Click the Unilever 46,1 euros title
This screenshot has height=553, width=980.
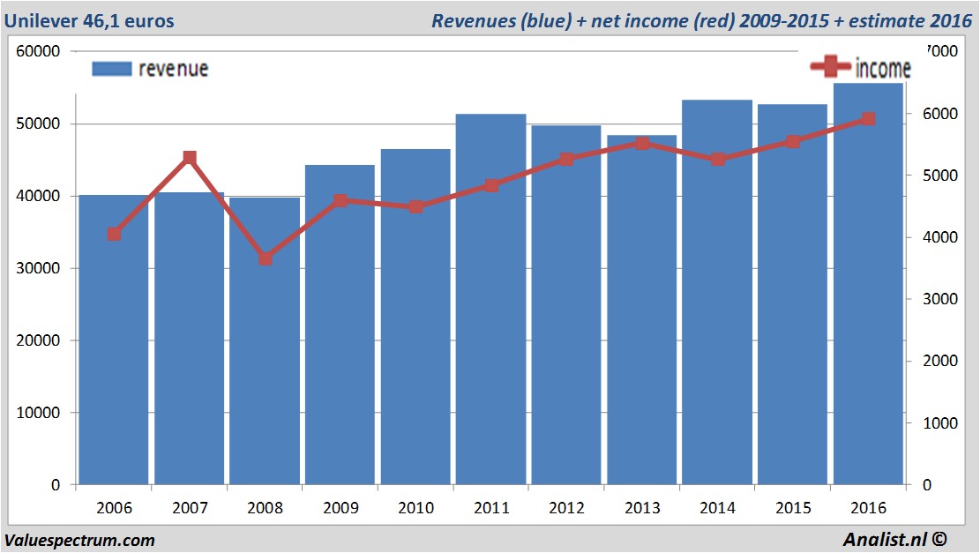89,20
